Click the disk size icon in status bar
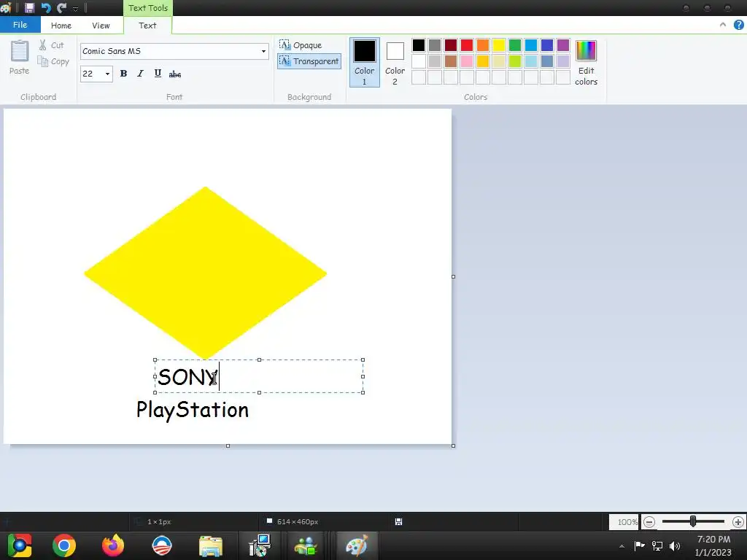The width and height of the screenshot is (747, 560). pos(399,522)
